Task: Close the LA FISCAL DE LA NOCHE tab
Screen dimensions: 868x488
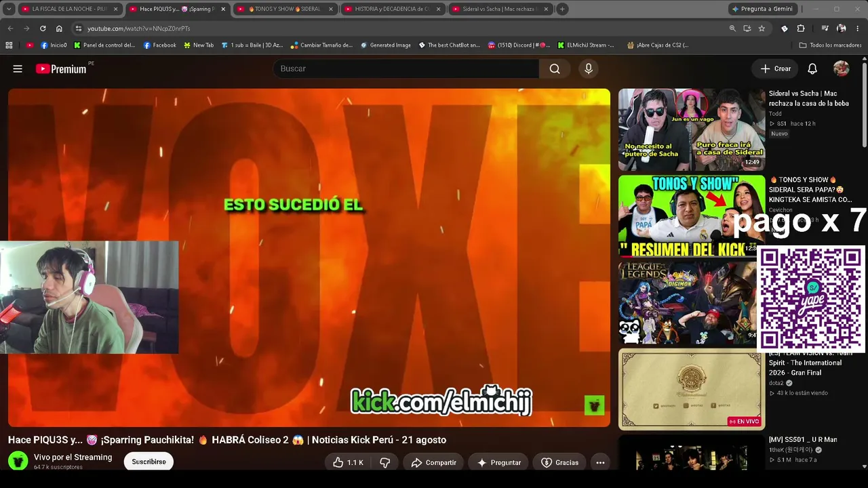Action: pos(116,9)
